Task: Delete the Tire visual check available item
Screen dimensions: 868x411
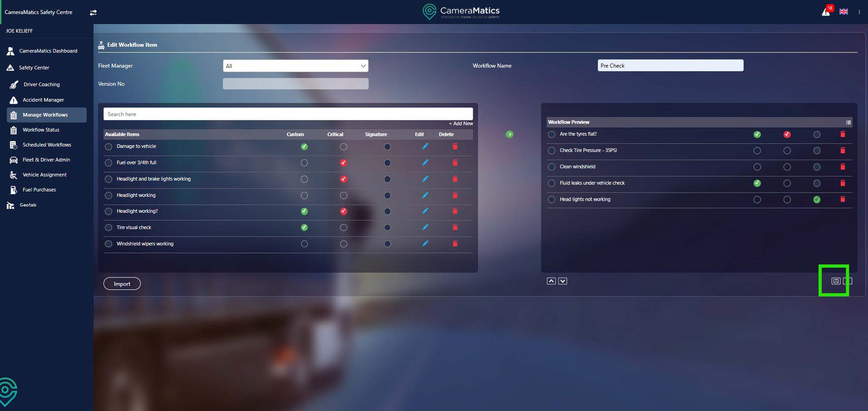Action: coord(455,227)
